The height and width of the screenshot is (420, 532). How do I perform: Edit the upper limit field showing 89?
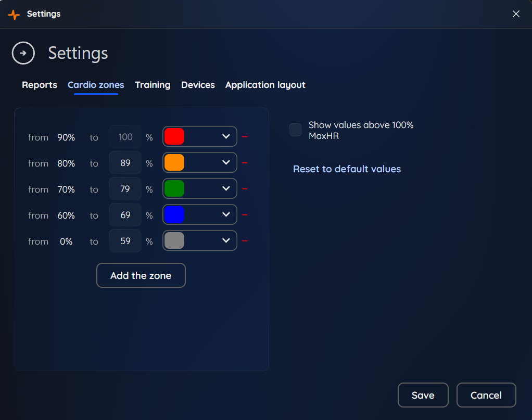coord(125,163)
